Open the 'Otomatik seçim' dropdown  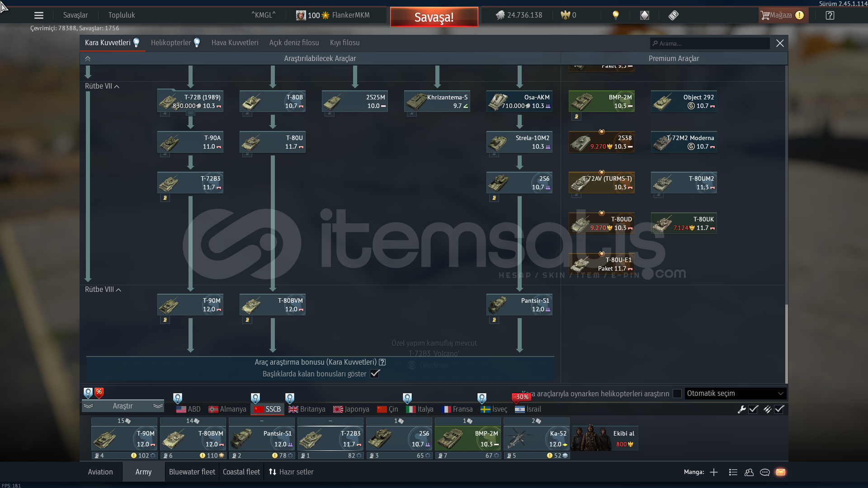(x=736, y=394)
